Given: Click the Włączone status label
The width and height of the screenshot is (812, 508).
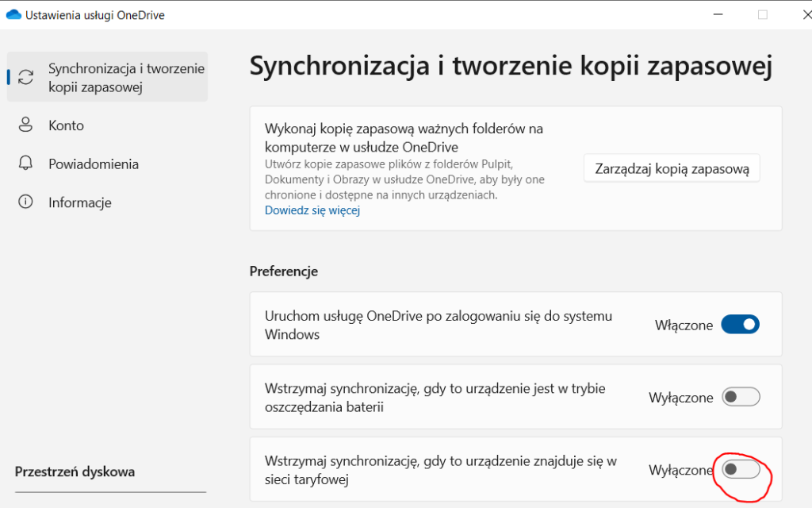Looking at the screenshot, I should pyautogui.click(x=684, y=325).
